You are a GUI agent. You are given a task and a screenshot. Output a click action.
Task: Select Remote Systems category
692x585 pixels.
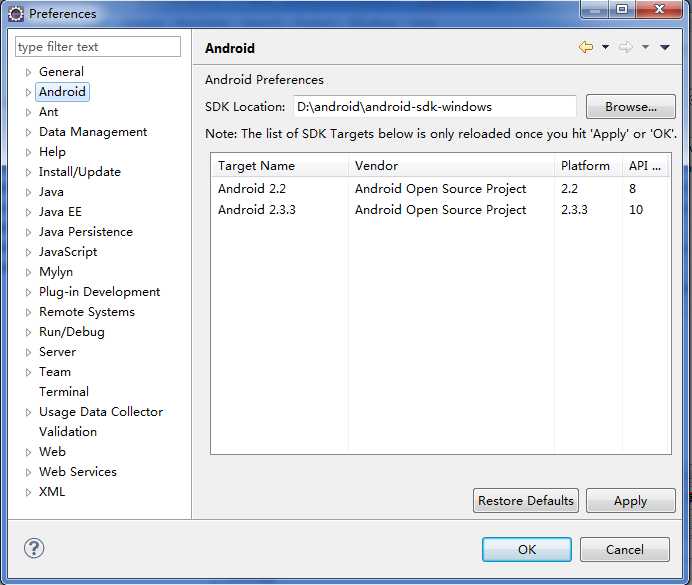87,312
